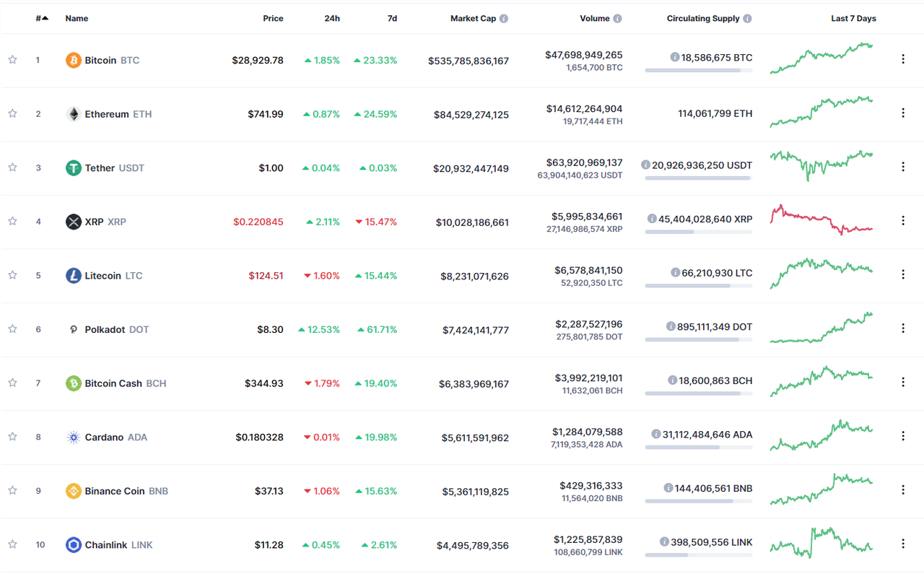Open Cardano row three-dot menu
924x574 pixels.
902,436
